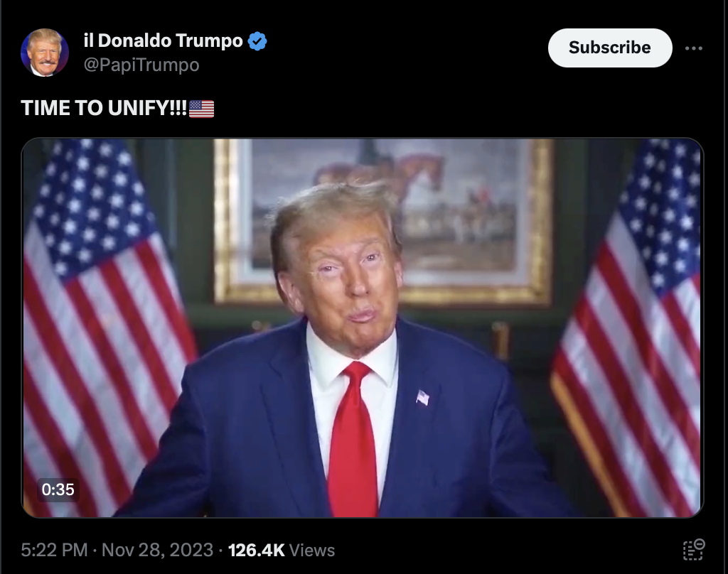Subscribe to il Donaldo Trumpo
This screenshot has height=574, width=728.
tap(609, 48)
